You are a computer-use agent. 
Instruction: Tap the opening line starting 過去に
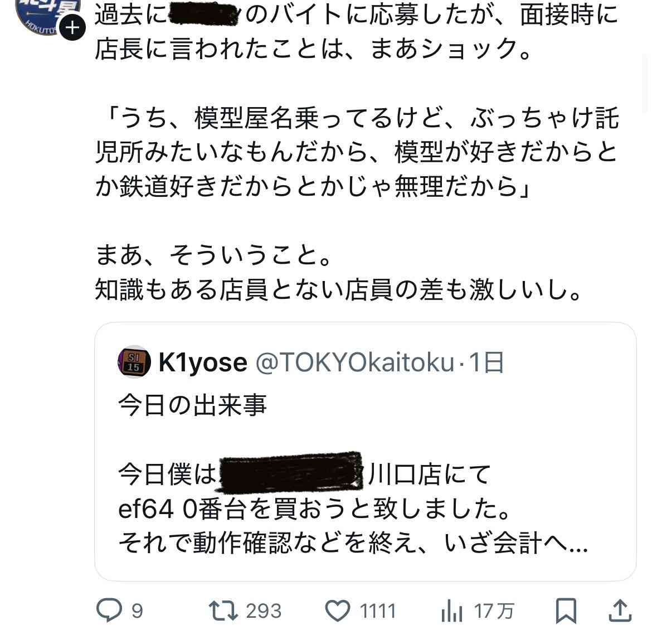click(357, 16)
